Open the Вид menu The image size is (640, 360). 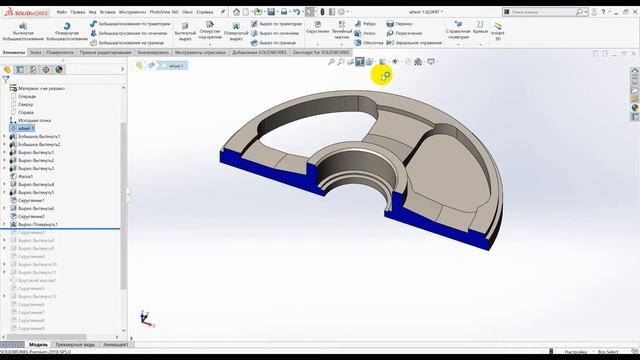tap(93, 12)
